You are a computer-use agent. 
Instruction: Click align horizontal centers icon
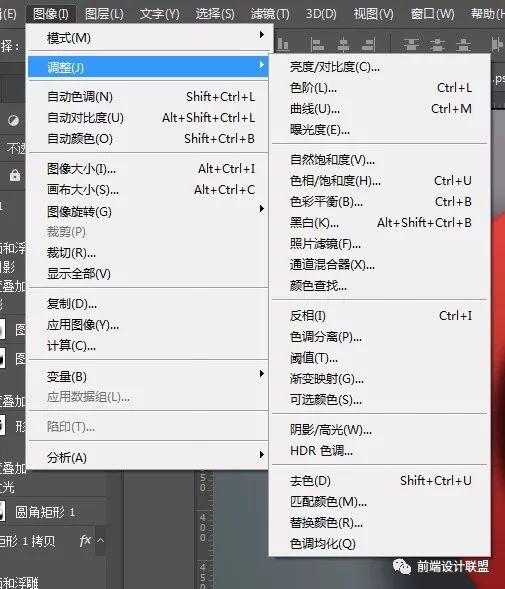(x=343, y=45)
